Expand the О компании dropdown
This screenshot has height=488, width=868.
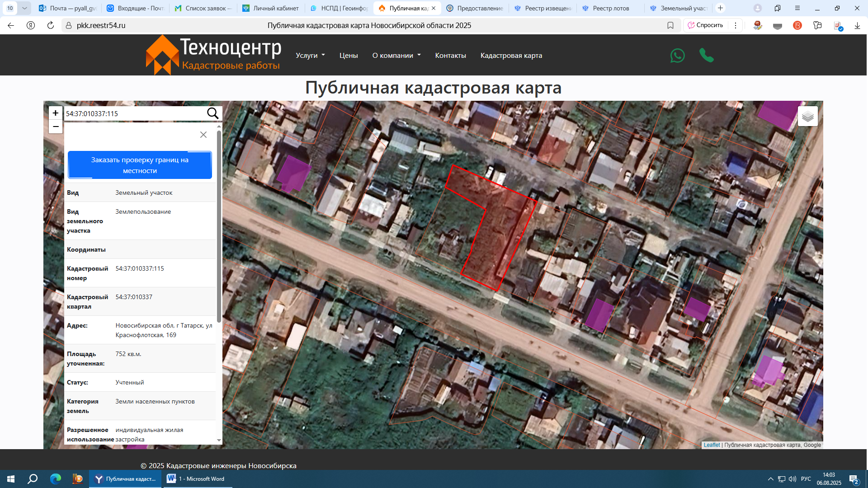pyautogui.click(x=396, y=56)
